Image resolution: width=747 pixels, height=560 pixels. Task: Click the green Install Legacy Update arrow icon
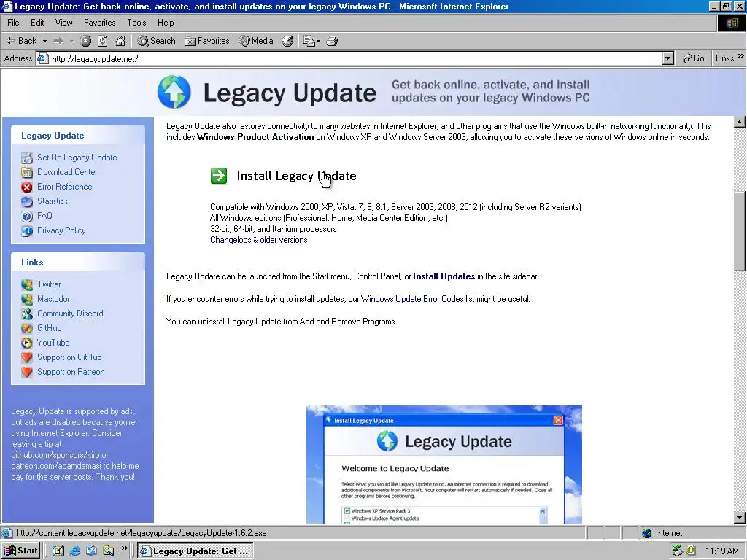coord(219,175)
